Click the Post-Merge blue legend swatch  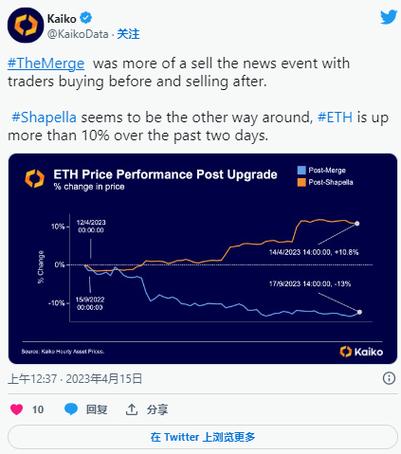tap(301, 170)
